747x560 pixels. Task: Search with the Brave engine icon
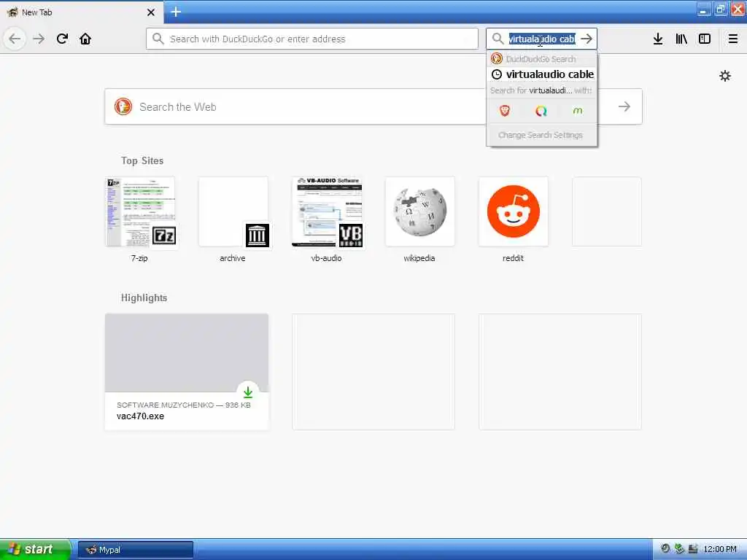coord(505,111)
